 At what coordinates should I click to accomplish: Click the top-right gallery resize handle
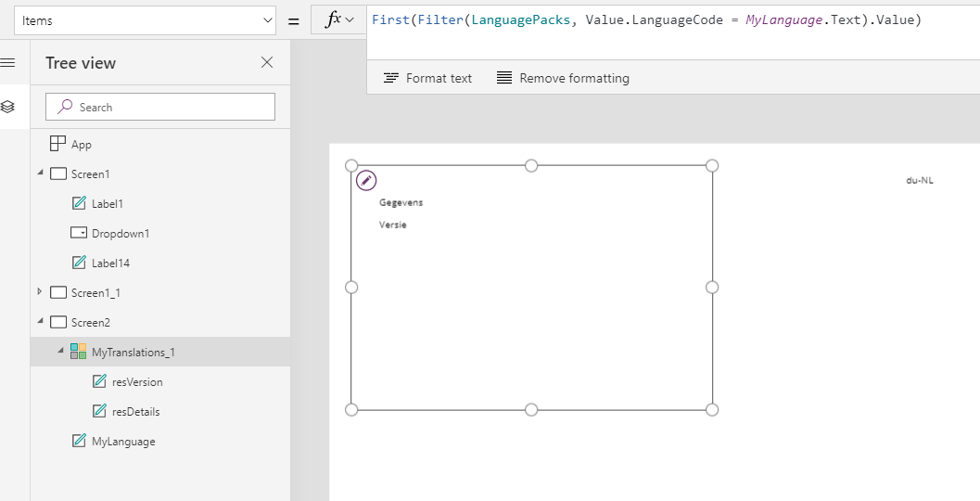pos(712,165)
